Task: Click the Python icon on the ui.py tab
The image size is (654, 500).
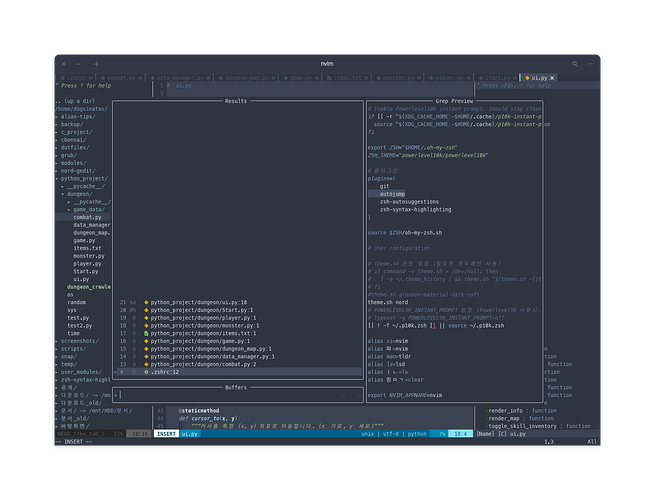Action: click(x=527, y=76)
